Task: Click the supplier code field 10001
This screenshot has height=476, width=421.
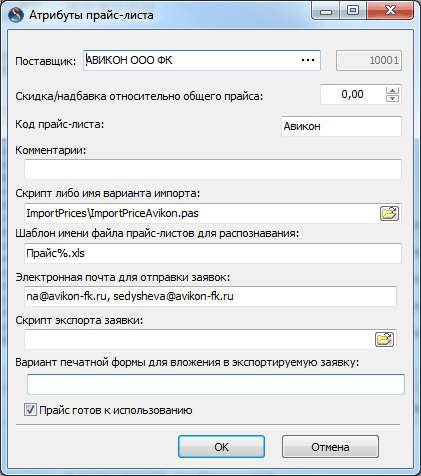Action: [x=369, y=60]
